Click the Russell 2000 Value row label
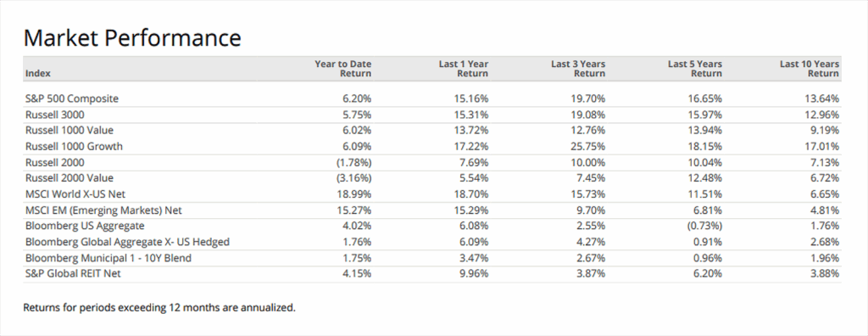868x336 pixels. pyautogui.click(x=70, y=178)
